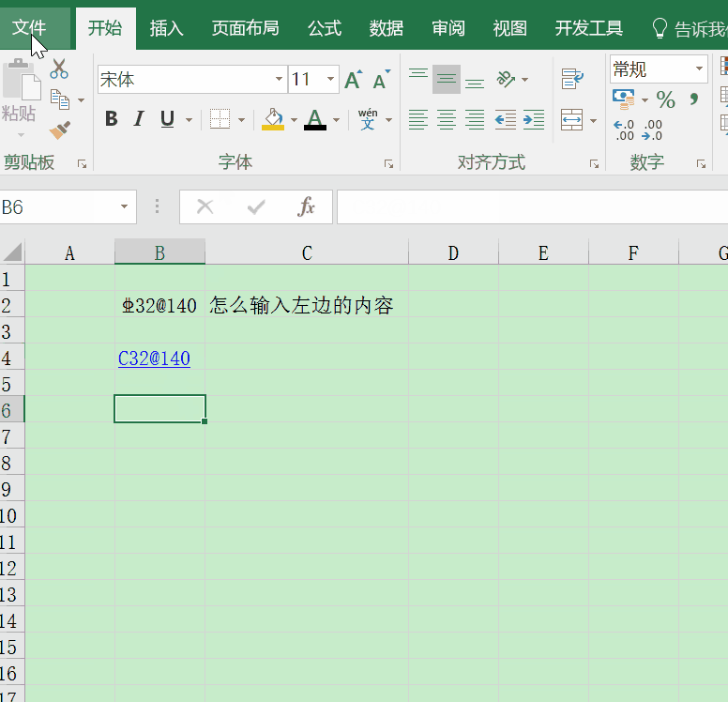
Task: Switch to 审阅 tab
Action: click(448, 28)
